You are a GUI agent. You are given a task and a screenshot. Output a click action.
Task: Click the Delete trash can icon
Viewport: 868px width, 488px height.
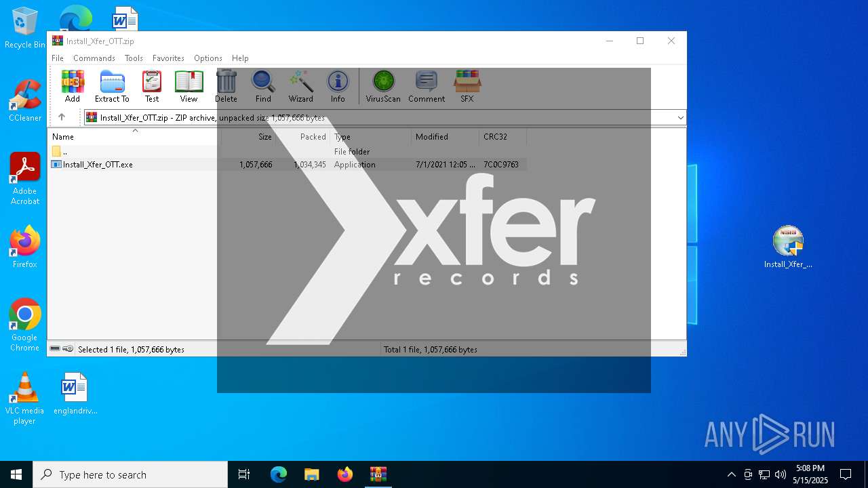(226, 86)
